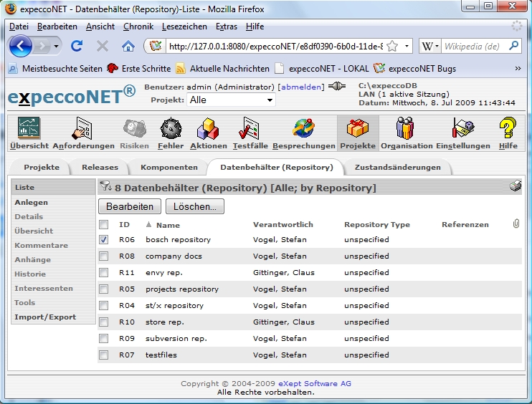Viewport: 532px width, 404px height.
Task: Open the URL bar history dropdown arrow
Action: (x=407, y=46)
